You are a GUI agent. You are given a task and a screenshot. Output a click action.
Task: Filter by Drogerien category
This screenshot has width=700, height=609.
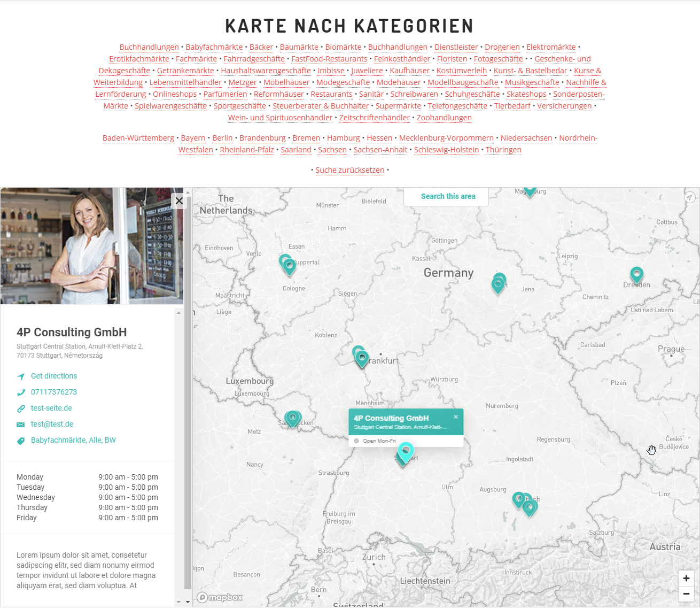(x=502, y=47)
